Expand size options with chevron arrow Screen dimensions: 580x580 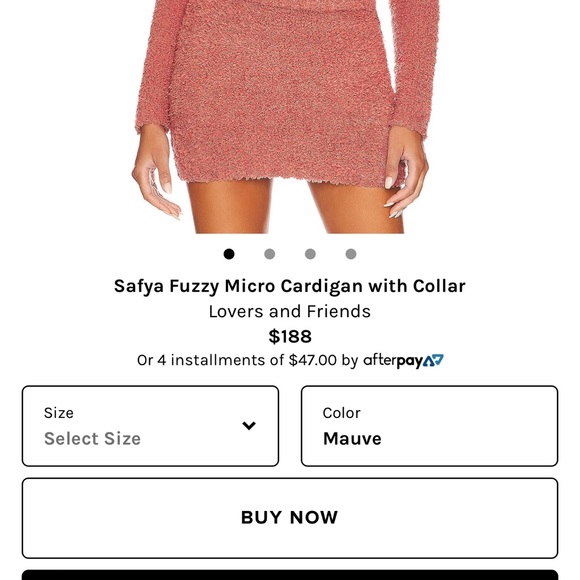249,426
